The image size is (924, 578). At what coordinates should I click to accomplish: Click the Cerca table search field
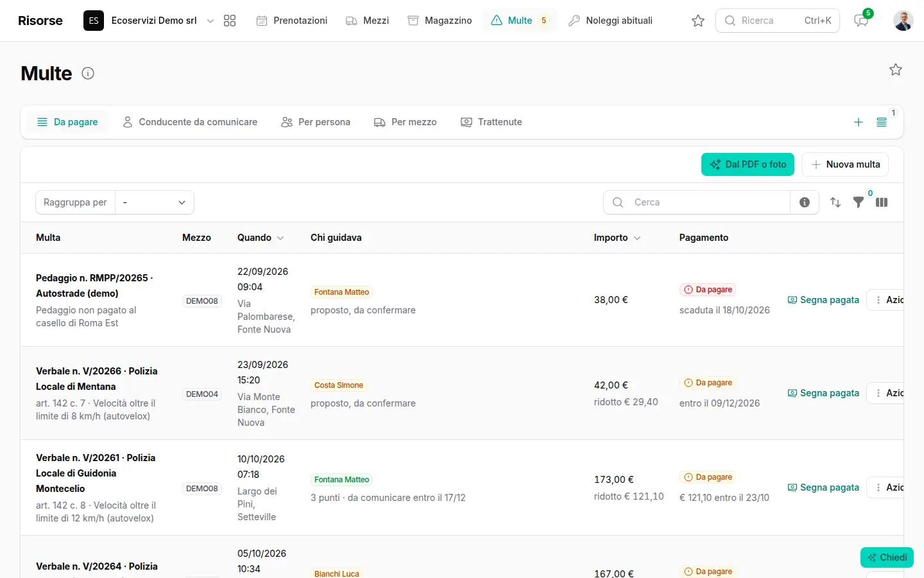tap(697, 202)
